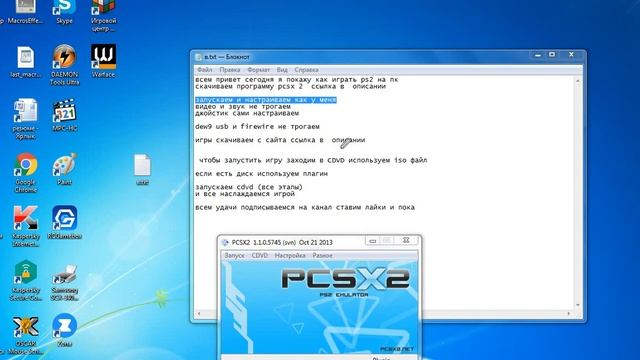Click the PCSX2 title bar icon

pyautogui.click(x=225, y=242)
